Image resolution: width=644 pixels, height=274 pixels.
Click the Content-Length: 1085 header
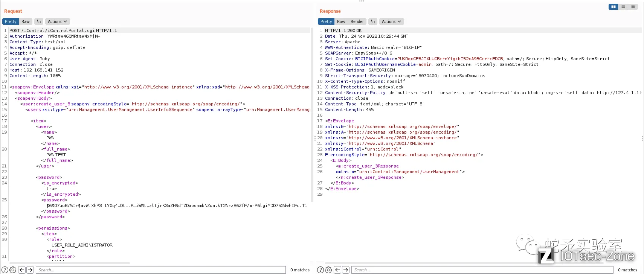[x=35, y=76]
